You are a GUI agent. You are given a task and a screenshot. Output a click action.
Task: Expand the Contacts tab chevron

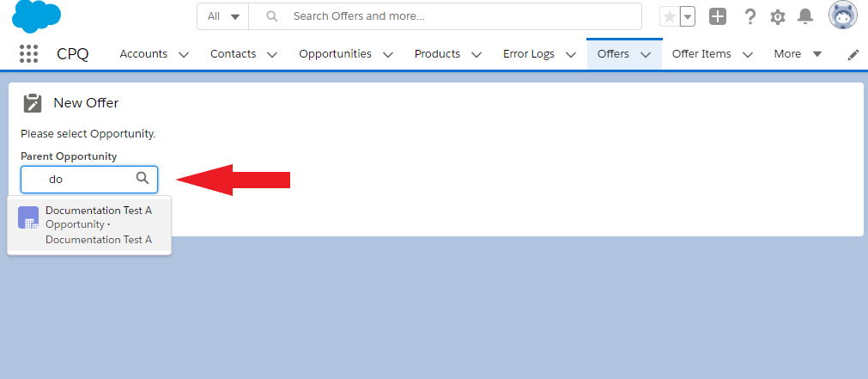272,54
